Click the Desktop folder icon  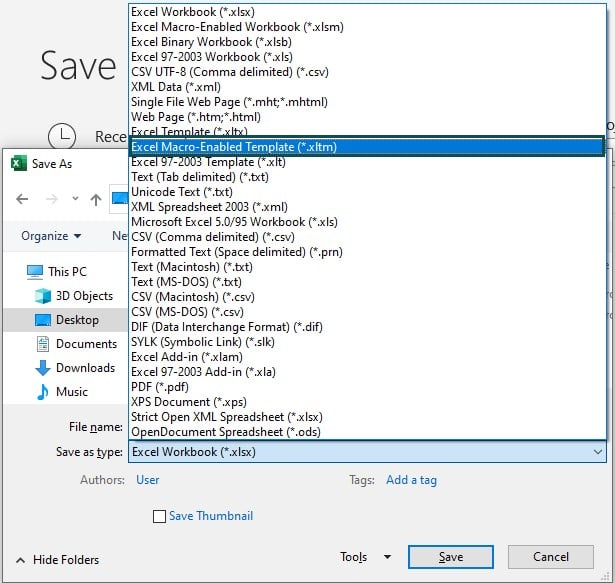(x=43, y=320)
